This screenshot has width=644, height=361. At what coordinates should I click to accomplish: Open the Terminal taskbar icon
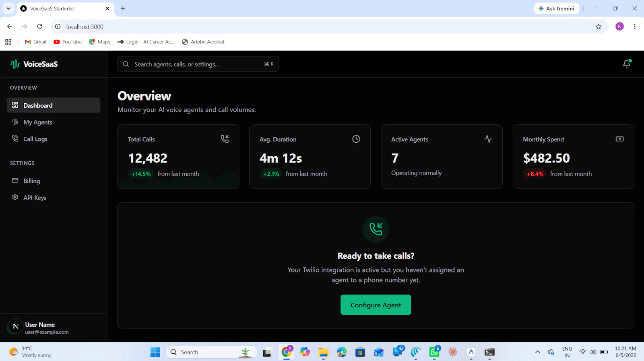click(489, 352)
